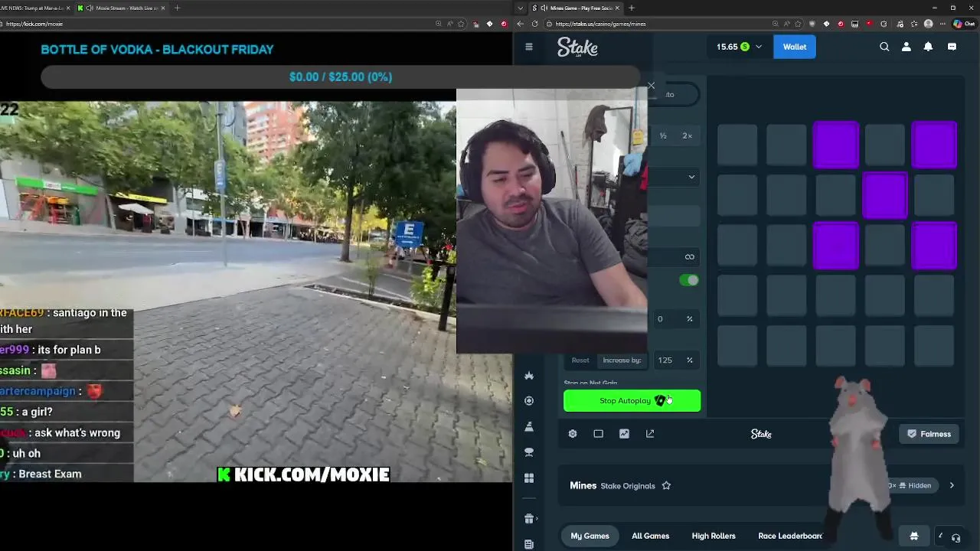This screenshot has height=551, width=980.
Task: Open Stake search magnifier icon
Action: tap(884, 47)
